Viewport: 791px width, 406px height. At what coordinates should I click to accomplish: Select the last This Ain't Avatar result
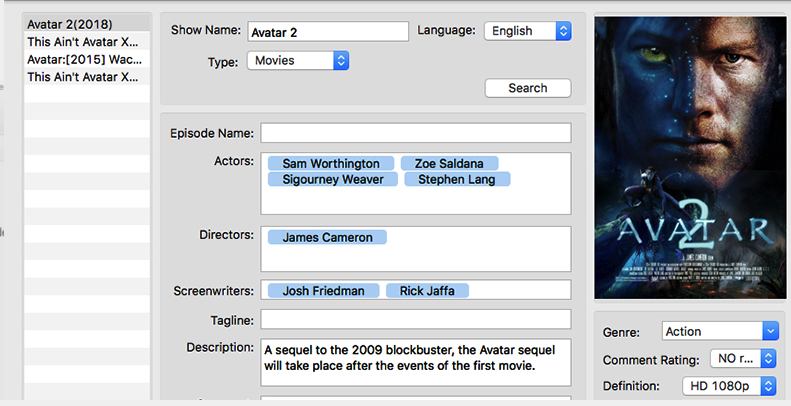[x=87, y=77]
